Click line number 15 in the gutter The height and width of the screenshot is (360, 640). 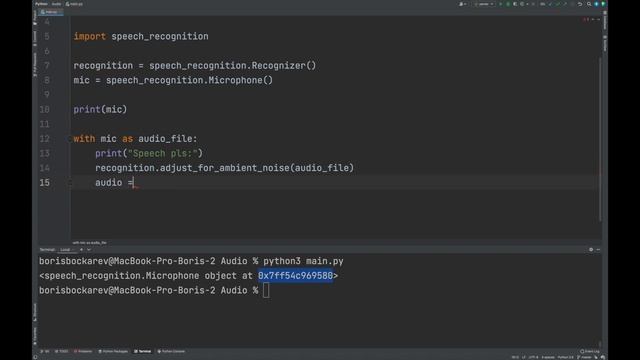(45, 183)
